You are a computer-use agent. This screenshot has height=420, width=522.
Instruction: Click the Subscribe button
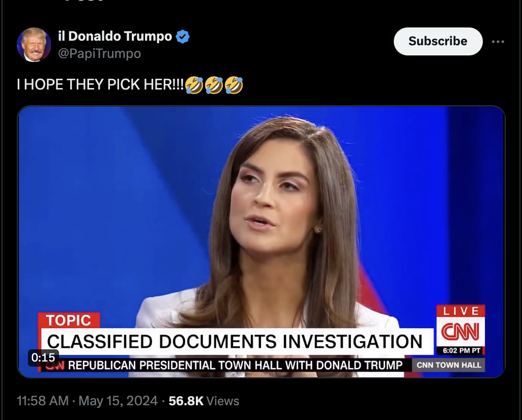point(438,41)
